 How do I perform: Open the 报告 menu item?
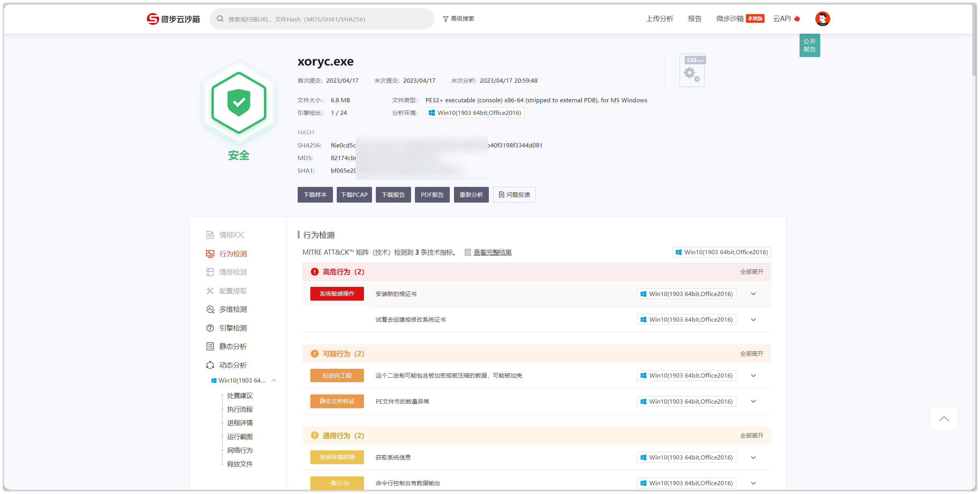[695, 19]
